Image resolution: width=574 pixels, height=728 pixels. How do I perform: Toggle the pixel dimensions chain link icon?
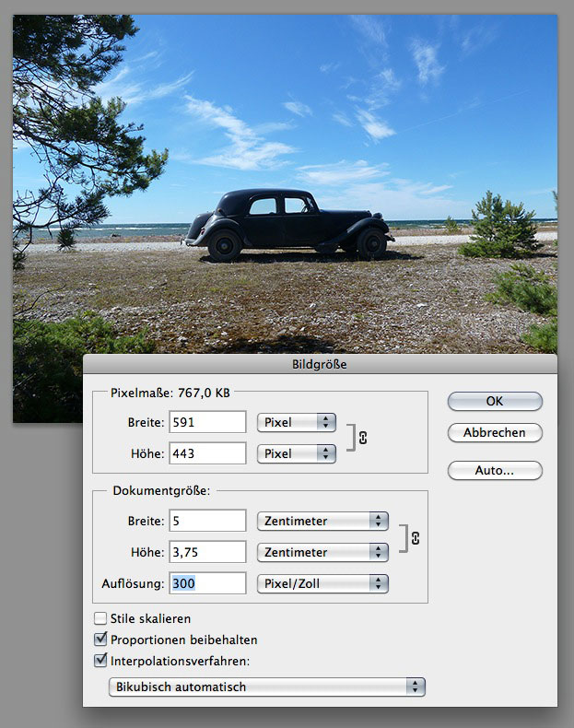363,438
